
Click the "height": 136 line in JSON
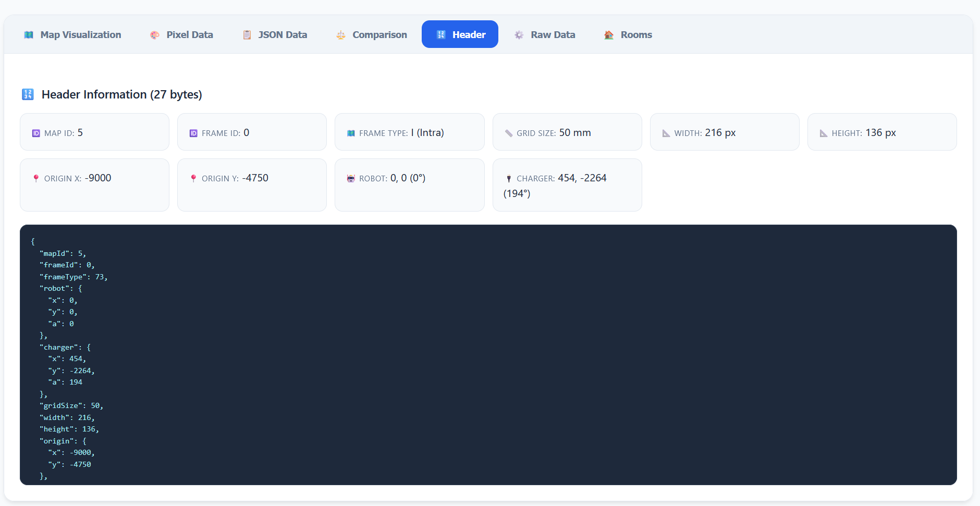(69, 429)
